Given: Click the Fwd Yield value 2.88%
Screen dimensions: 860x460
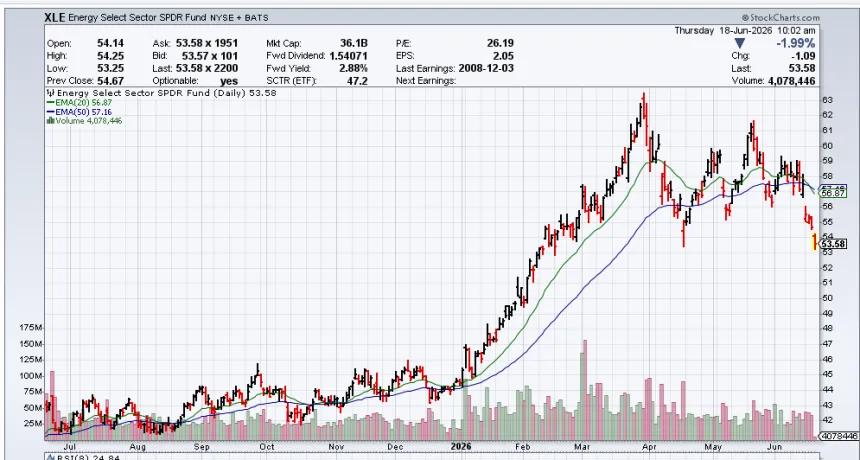Looking at the screenshot, I should click(x=354, y=68).
